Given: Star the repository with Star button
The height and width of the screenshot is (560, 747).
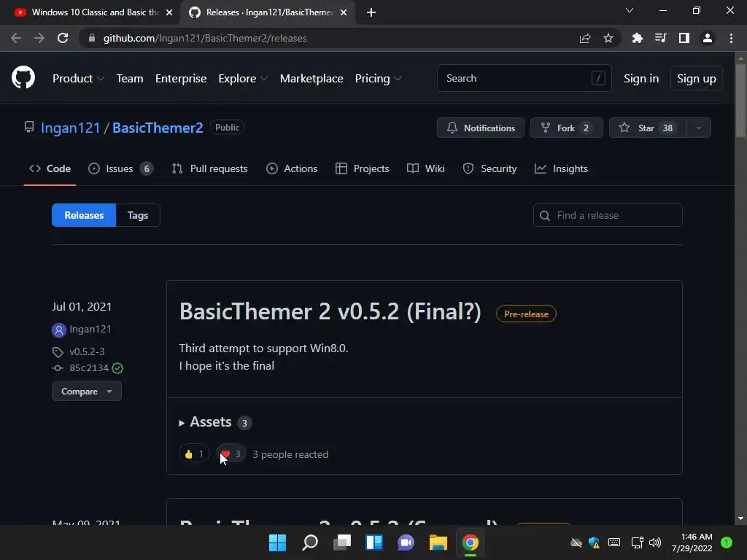Looking at the screenshot, I should pyautogui.click(x=648, y=128).
